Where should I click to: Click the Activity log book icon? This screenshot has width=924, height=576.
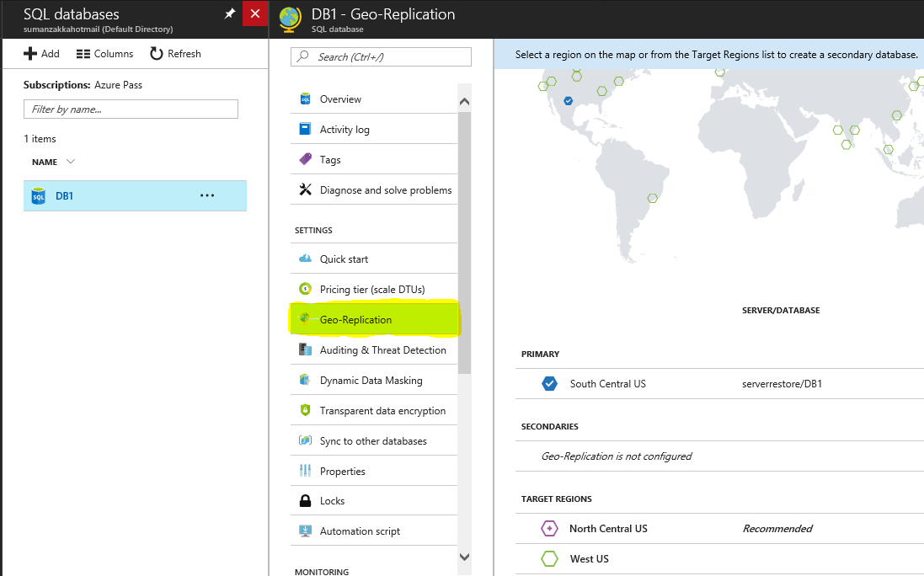305,129
